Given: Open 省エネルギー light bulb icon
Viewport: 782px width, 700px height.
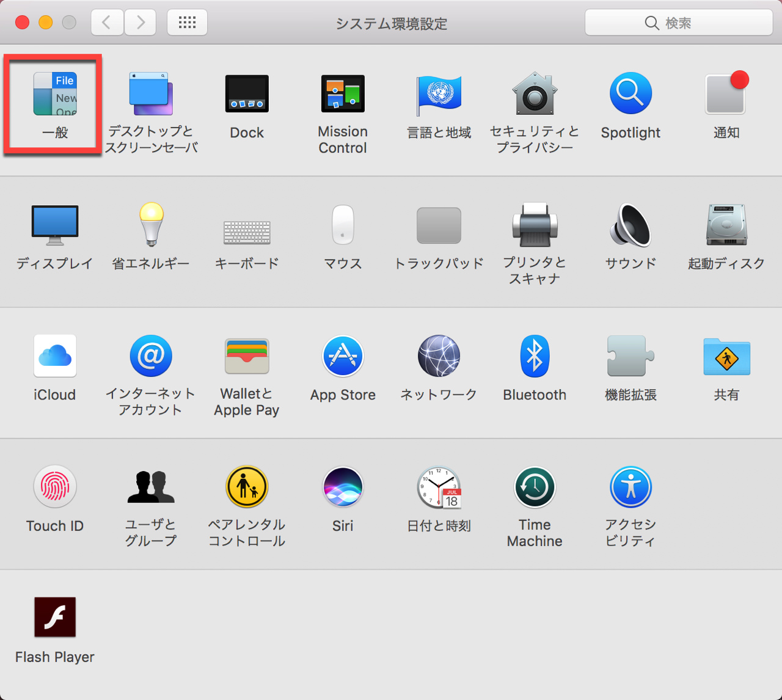Looking at the screenshot, I should [151, 225].
